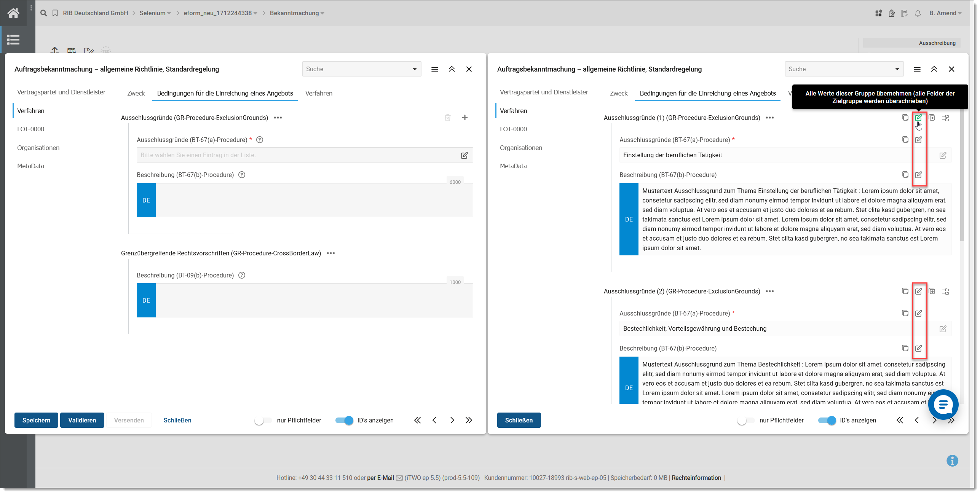Click the magnifier search icon in breadcrumb bar
980x494 pixels.
pyautogui.click(x=44, y=13)
